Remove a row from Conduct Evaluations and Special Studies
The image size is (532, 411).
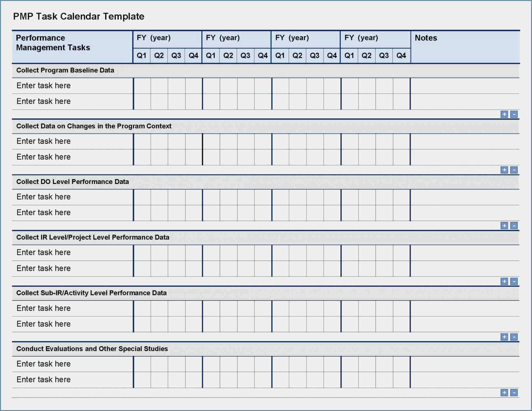coord(514,393)
